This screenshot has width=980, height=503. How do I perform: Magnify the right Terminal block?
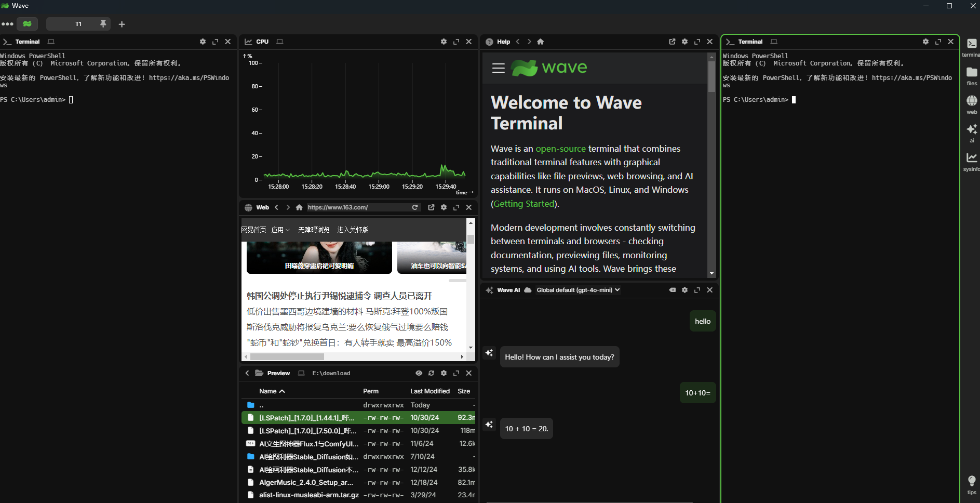point(938,42)
